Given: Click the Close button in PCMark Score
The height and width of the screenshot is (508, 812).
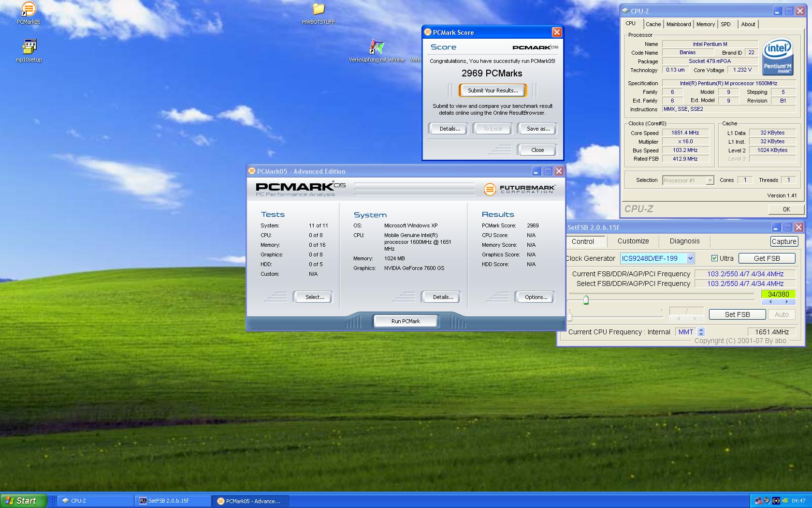Looking at the screenshot, I should (537, 150).
